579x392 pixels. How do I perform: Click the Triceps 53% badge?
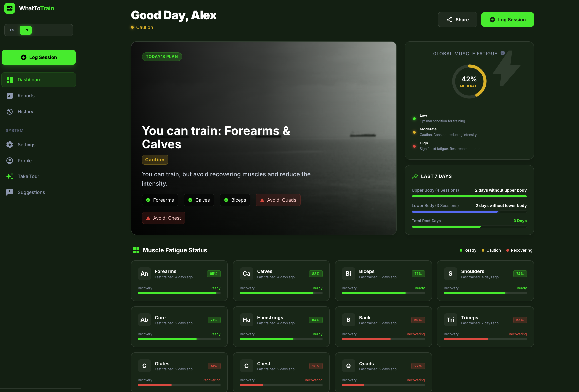[x=520, y=320]
